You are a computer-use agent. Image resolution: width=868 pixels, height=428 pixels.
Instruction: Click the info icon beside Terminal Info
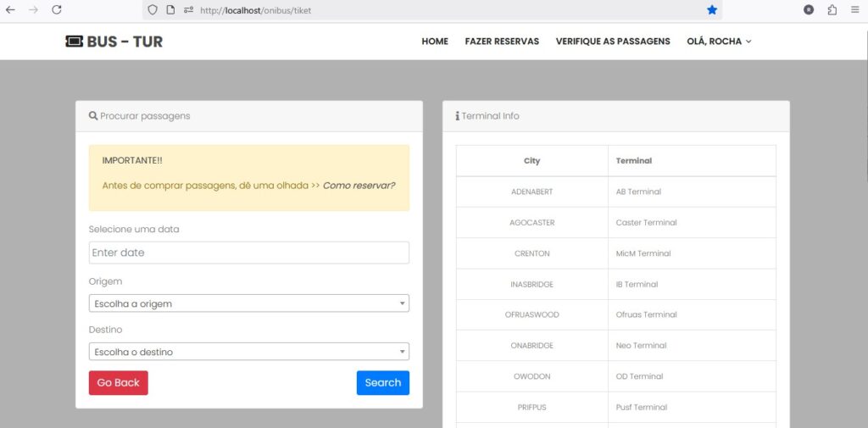tap(457, 116)
